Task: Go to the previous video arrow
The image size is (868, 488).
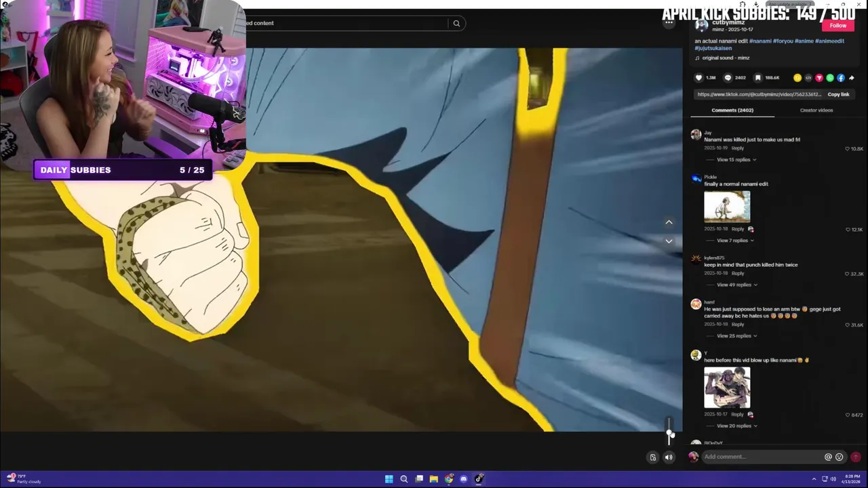Action: pyautogui.click(x=669, y=222)
